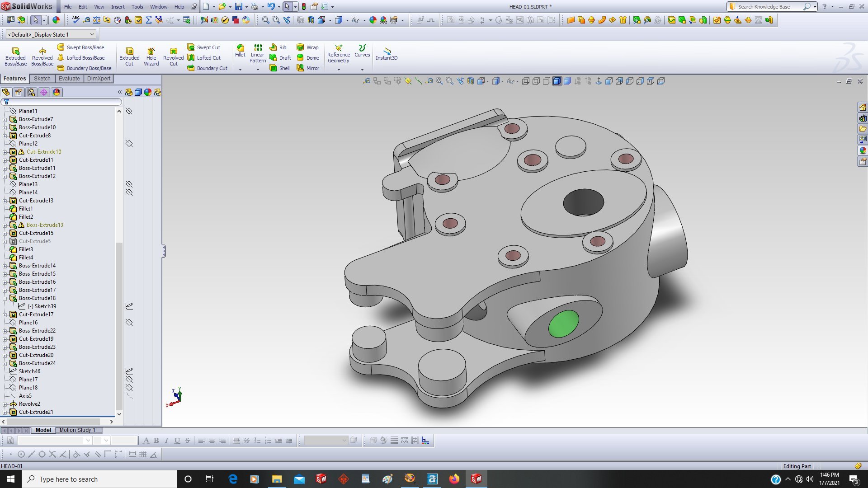
Task: Toggle visibility icon beside Sketch46
Action: [129, 371]
